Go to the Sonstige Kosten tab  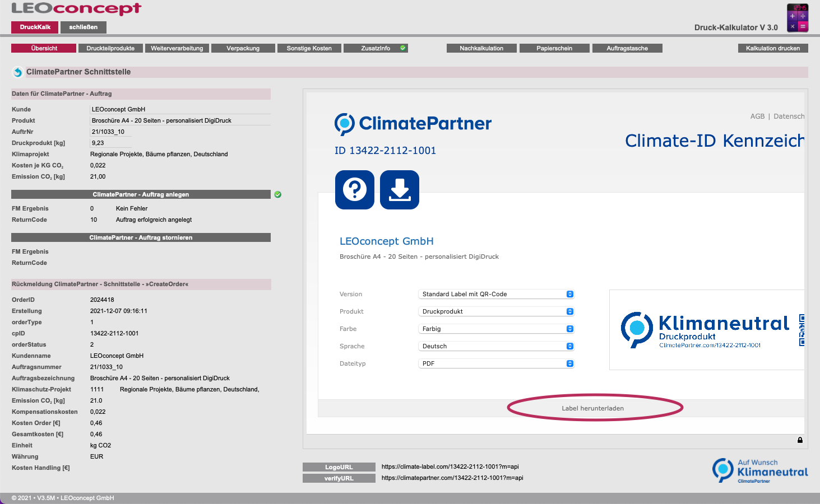point(309,48)
